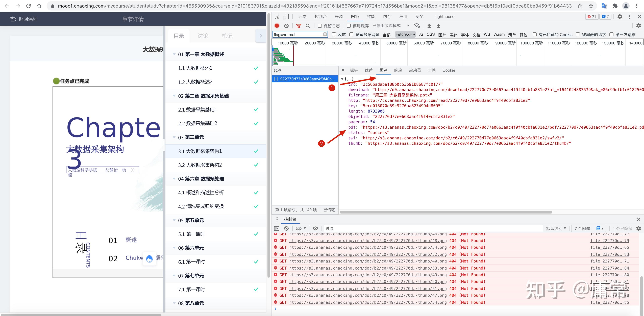The image size is (644, 316).
Task: Open network search with the magnifier icon
Action: [x=308, y=26]
